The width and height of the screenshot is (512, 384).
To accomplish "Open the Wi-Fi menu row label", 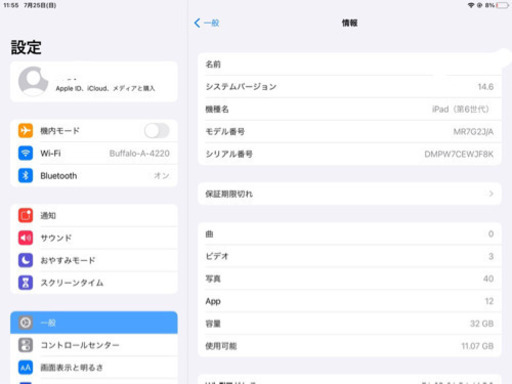I will (x=50, y=153).
